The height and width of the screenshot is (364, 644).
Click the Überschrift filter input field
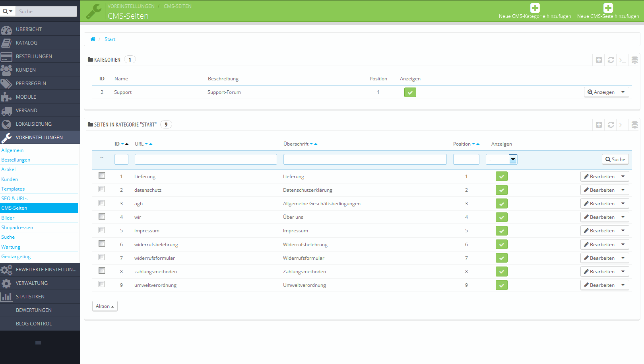point(365,160)
